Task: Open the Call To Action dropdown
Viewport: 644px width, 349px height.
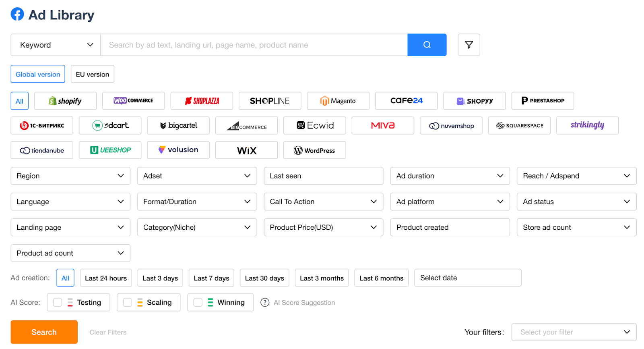Action: click(x=324, y=202)
